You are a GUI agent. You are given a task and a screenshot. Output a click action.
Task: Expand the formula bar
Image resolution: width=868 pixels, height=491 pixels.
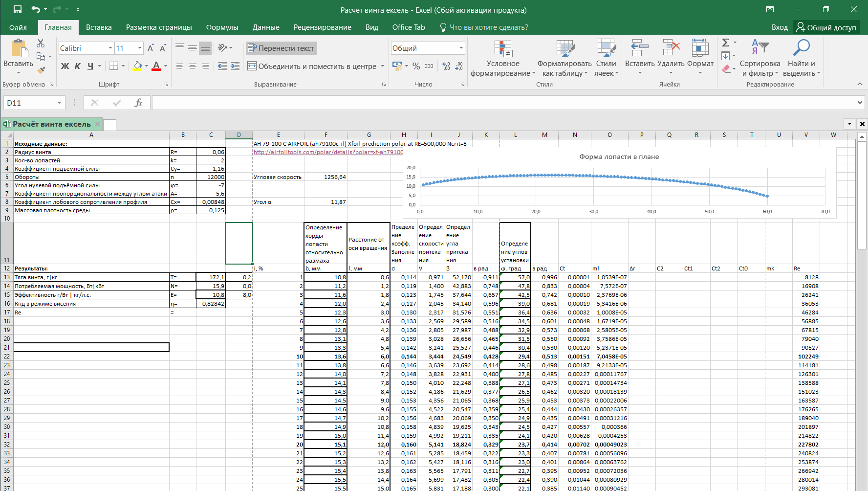tap(860, 103)
